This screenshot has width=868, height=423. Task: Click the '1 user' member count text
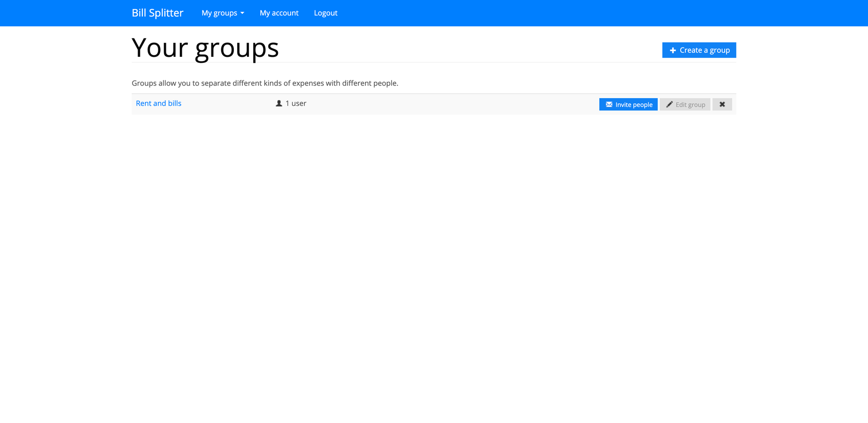[295, 103]
